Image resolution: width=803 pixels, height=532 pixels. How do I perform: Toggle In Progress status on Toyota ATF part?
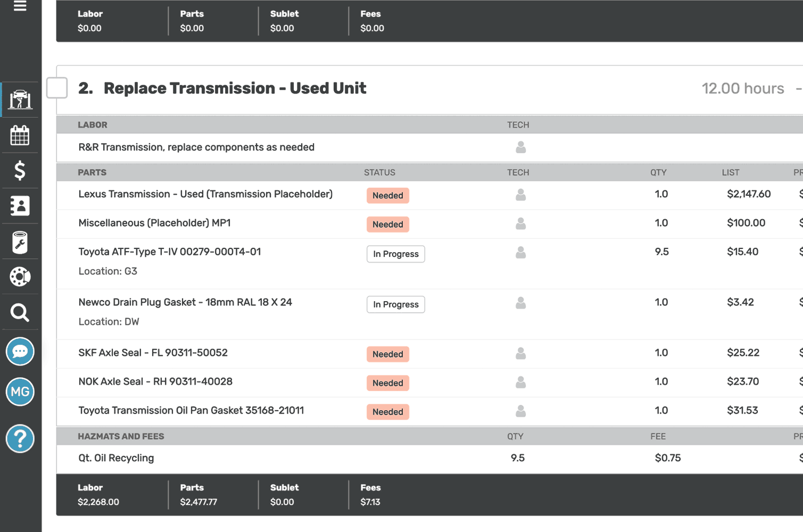395,254
